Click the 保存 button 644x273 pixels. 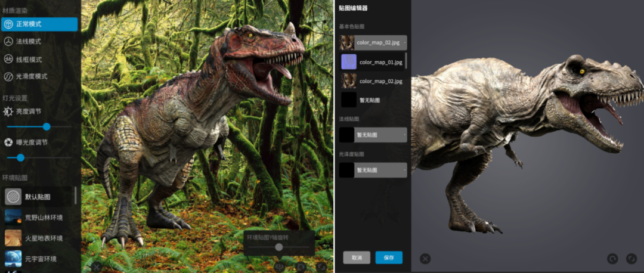click(389, 258)
